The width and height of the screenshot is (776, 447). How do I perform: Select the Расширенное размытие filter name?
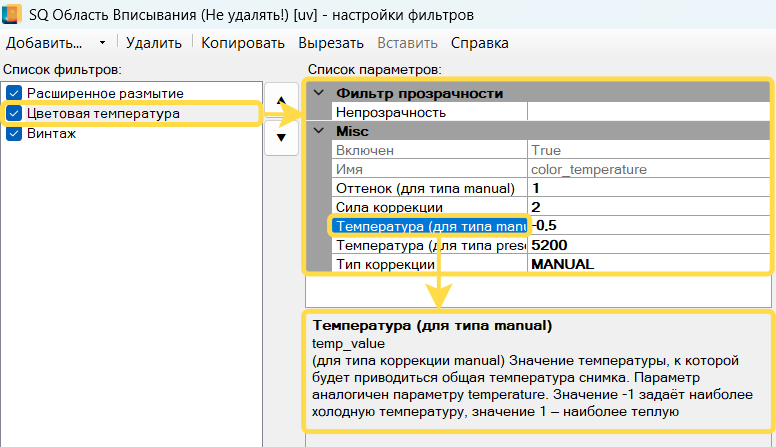click(x=91, y=93)
